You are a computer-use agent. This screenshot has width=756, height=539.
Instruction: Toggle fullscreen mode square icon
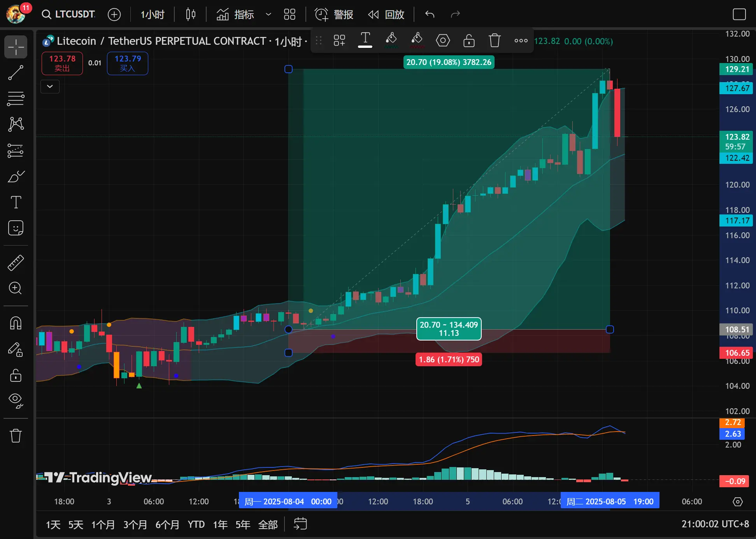(739, 14)
